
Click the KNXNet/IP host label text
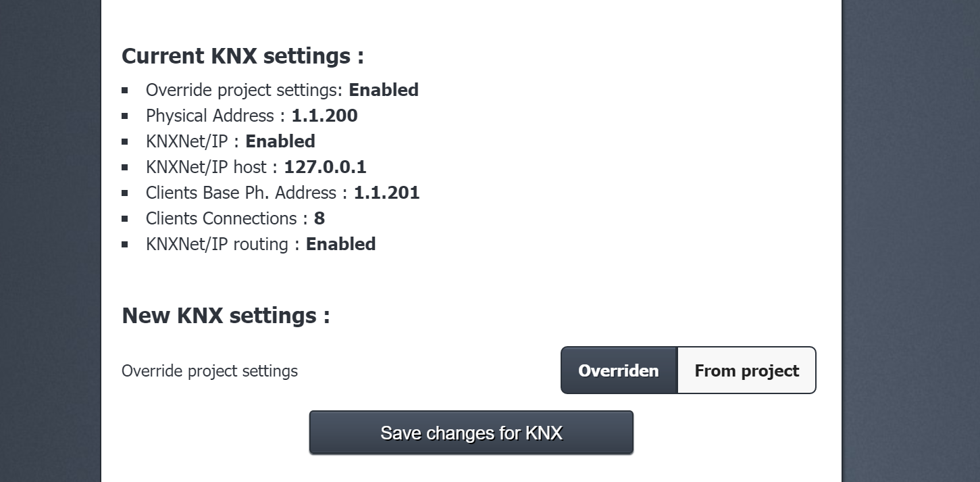point(206,167)
